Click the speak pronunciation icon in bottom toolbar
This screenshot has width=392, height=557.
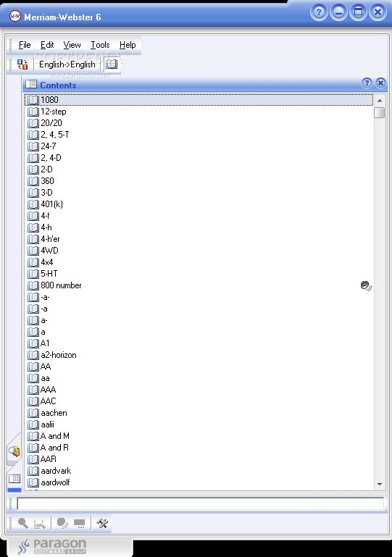tap(62, 523)
